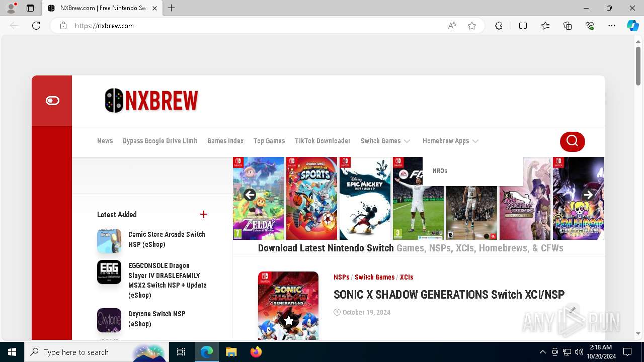Open the red search button

coord(572,141)
